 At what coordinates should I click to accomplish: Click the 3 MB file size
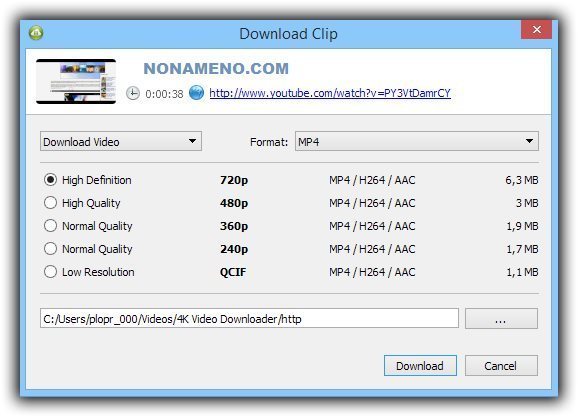coord(527,203)
